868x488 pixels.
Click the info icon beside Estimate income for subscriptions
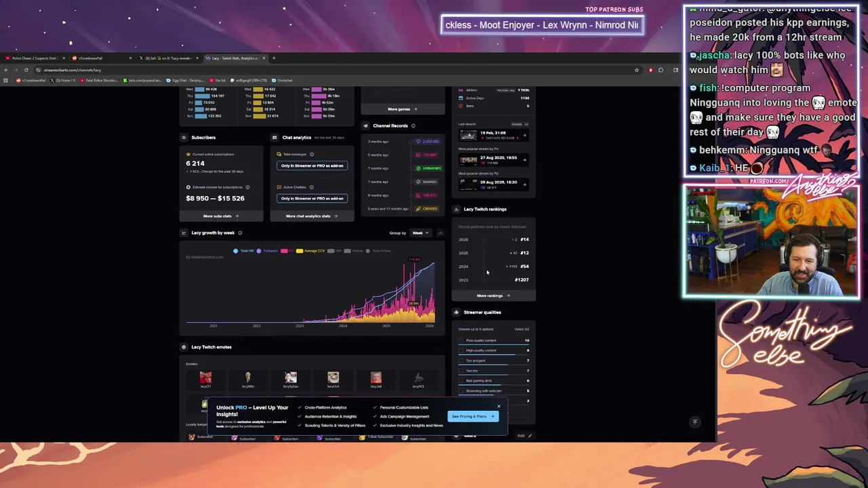(x=248, y=187)
